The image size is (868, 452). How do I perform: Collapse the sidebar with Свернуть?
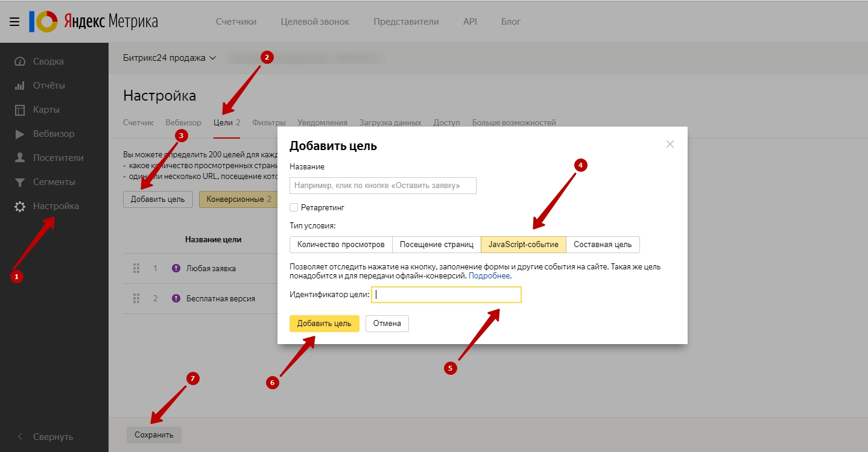pyautogui.click(x=45, y=436)
